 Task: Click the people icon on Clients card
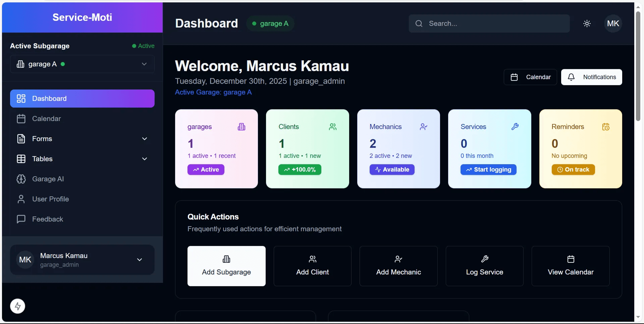coord(333,127)
